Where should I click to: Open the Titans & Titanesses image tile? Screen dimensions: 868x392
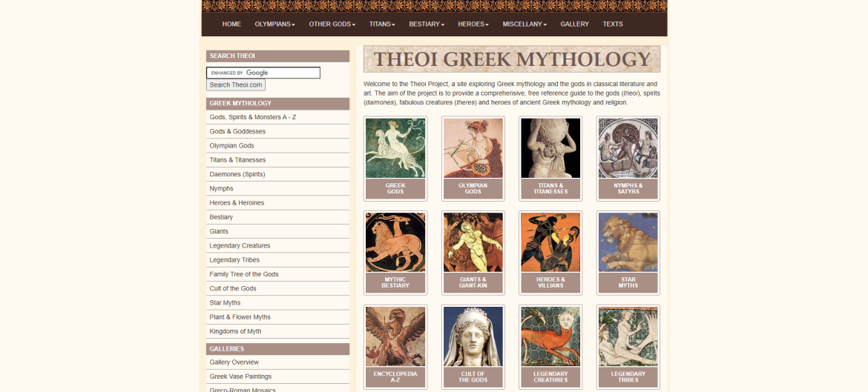pos(550,158)
